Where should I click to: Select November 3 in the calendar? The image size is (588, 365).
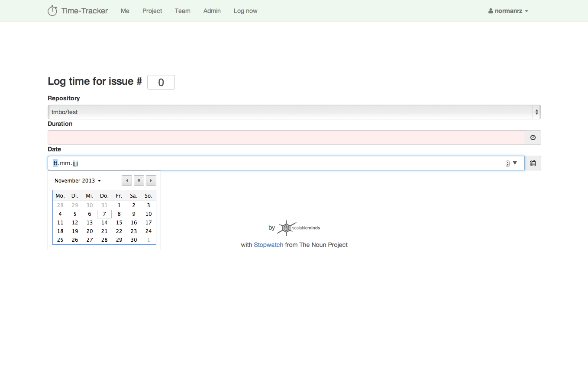click(x=149, y=205)
